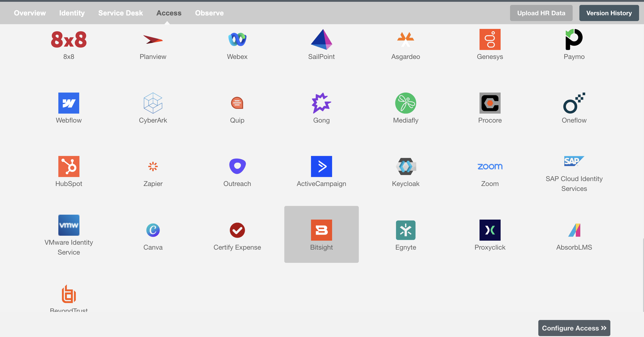This screenshot has height=337, width=644.
Task: Select the highlighted Bitsight icon
Action: [321, 230]
